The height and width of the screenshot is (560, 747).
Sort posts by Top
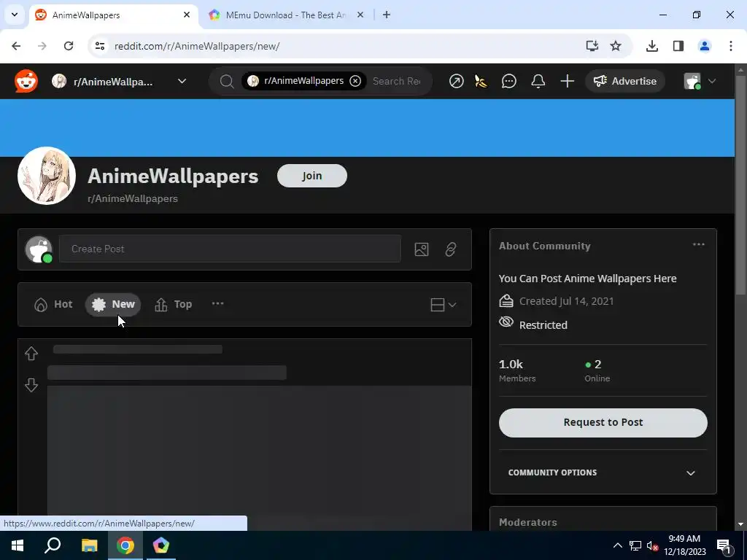pyautogui.click(x=174, y=304)
